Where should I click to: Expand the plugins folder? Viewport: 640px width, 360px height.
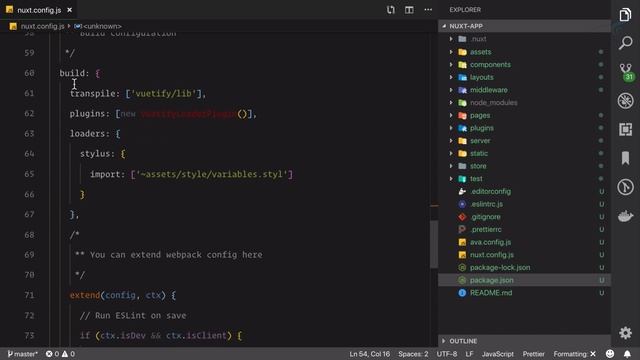tap(524, 128)
